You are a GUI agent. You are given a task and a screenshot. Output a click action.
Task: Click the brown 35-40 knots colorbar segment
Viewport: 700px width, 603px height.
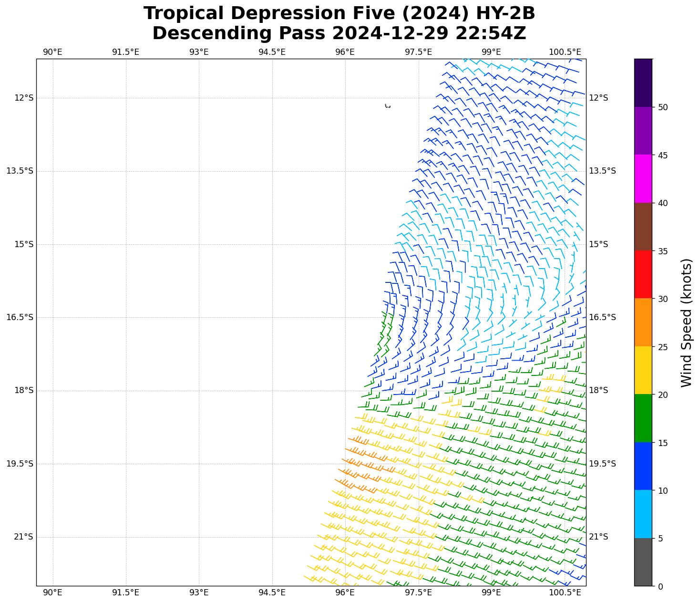(643, 227)
